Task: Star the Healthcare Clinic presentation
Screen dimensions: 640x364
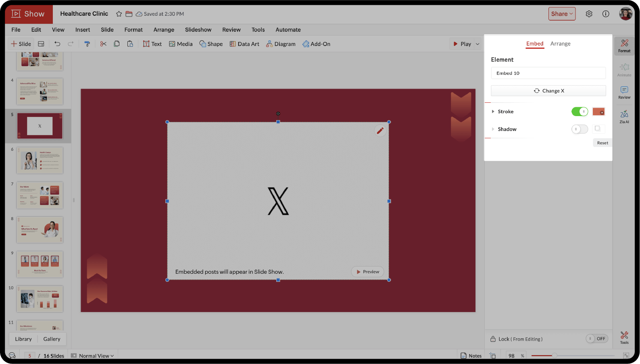Action: pyautogui.click(x=119, y=14)
